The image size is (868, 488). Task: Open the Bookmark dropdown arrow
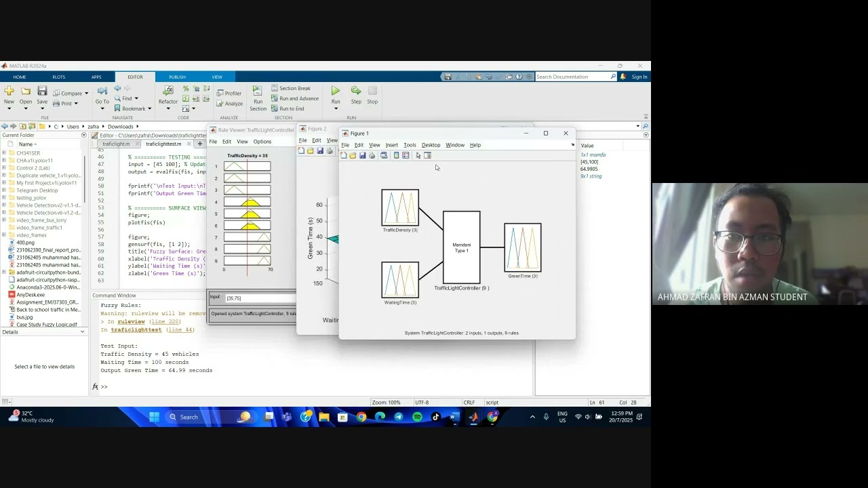click(149, 109)
